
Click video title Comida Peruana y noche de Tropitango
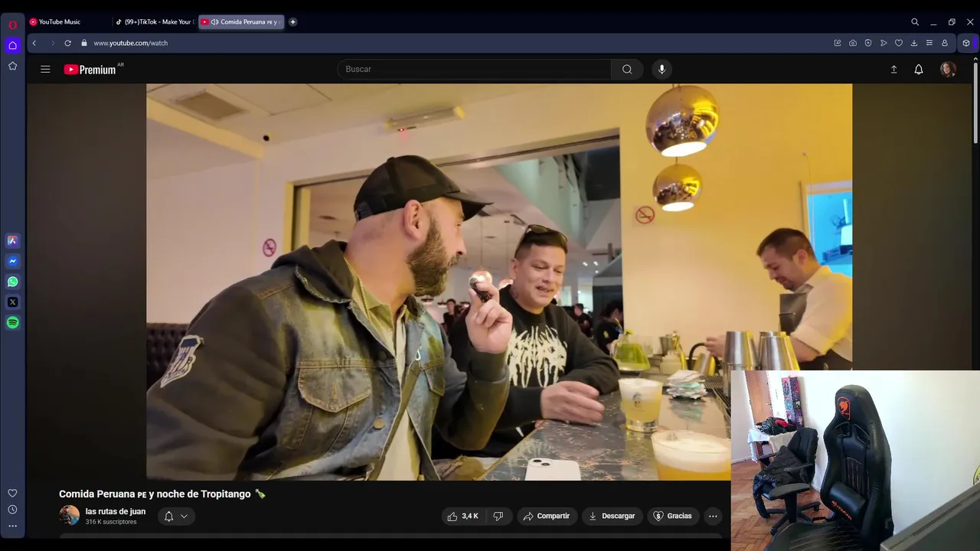[162, 494]
